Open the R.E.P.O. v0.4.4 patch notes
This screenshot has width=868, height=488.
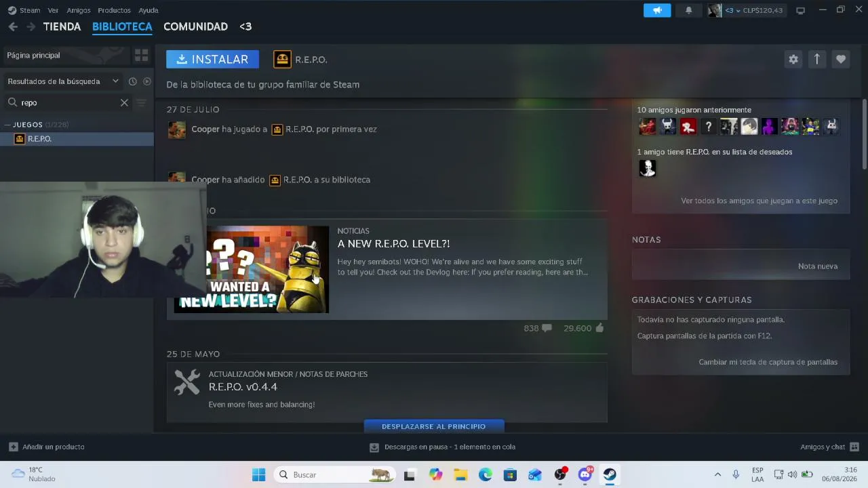[x=243, y=387]
